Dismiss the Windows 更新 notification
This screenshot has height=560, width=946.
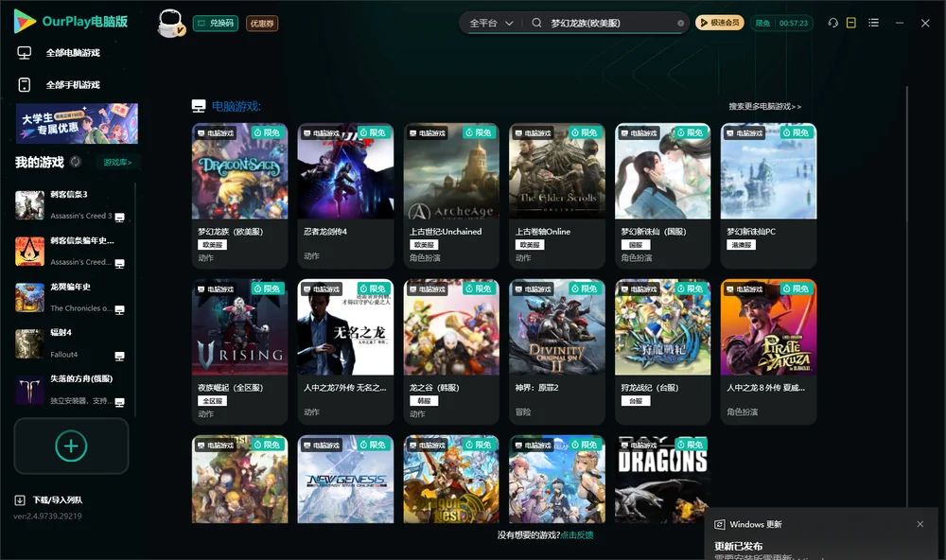pos(920,524)
